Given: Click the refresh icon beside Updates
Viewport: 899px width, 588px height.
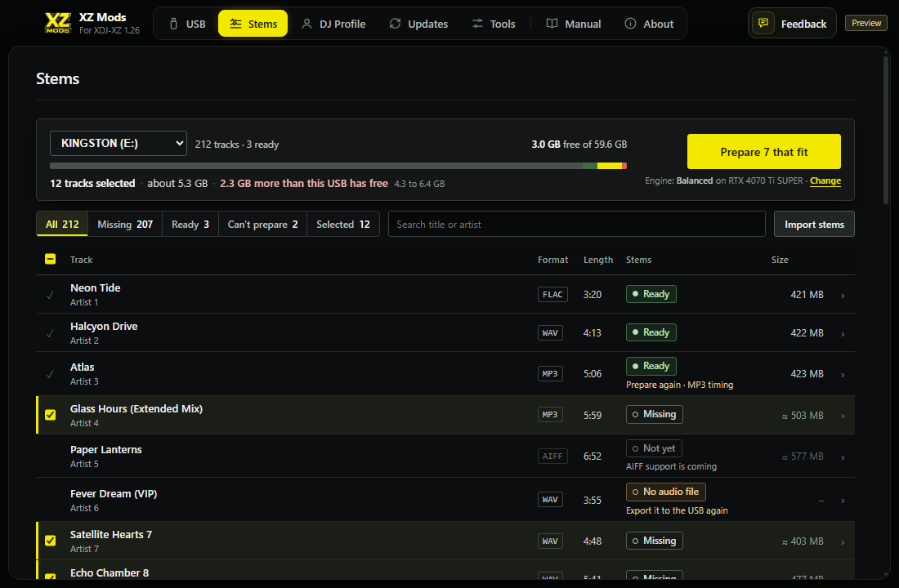Looking at the screenshot, I should tap(395, 24).
